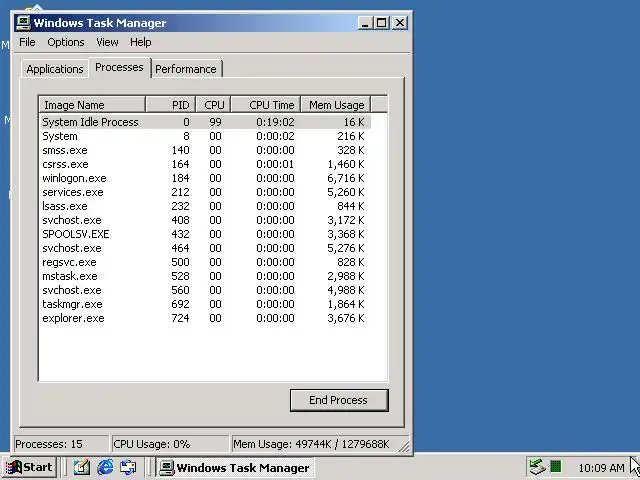Select the winlogon.exe process
This screenshot has width=640, height=480.
pyautogui.click(x=206, y=178)
